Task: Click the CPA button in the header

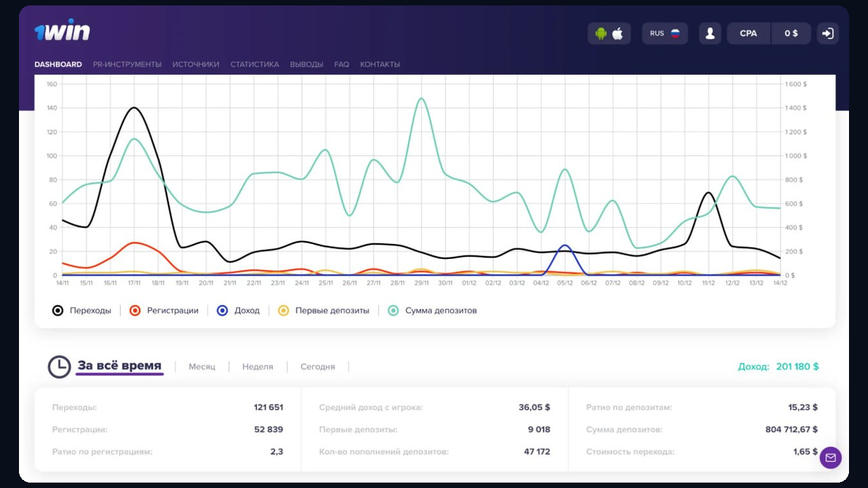Action: point(749,33)
